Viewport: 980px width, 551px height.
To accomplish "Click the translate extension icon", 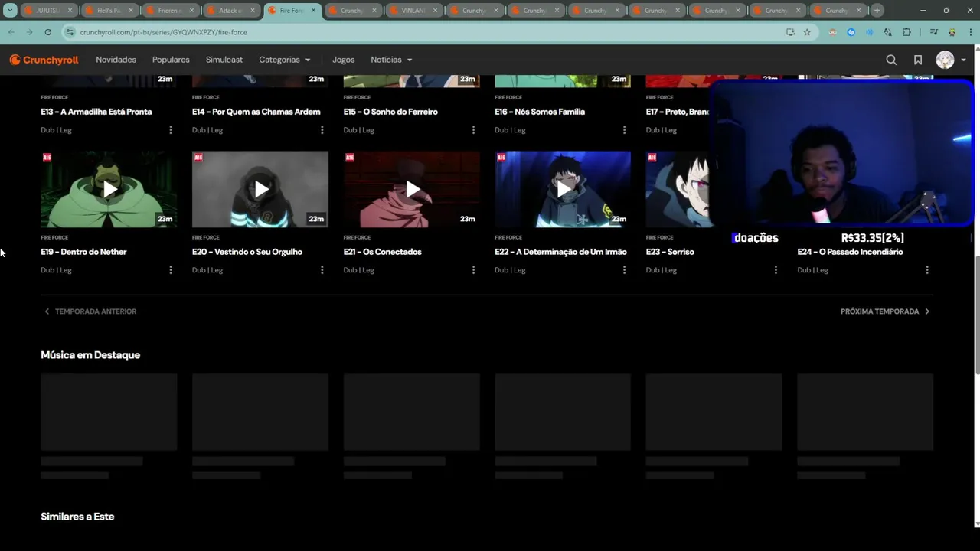I will [887, 32].
